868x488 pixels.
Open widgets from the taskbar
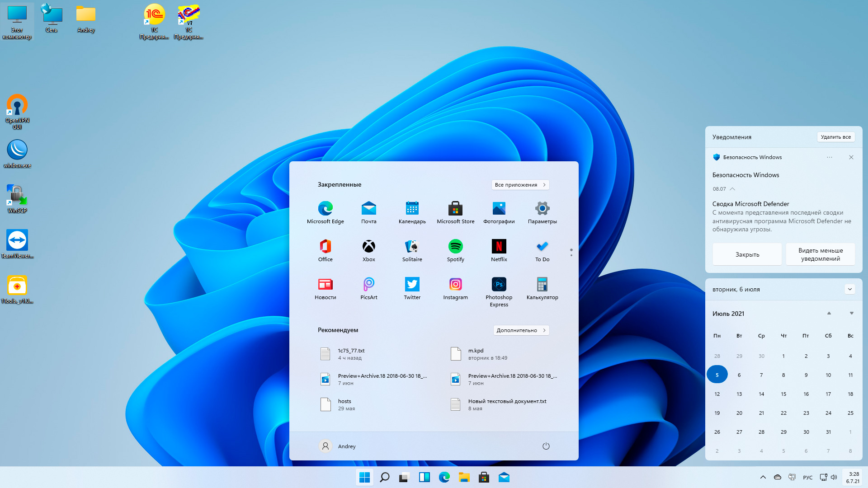[424, 478]
